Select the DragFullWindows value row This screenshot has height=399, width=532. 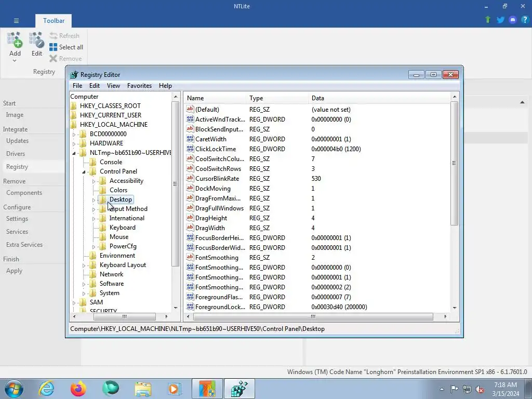coord(317,208)
